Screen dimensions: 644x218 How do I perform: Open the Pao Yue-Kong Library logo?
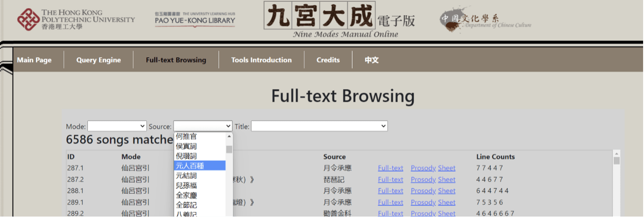point(195,19)
